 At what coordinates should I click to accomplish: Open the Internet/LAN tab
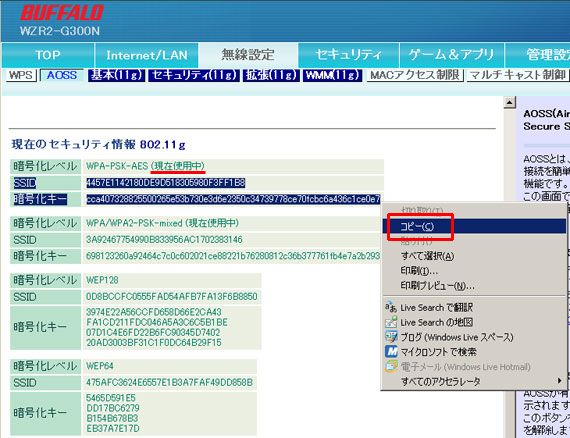pyautogui.click(x=146, y=55)
